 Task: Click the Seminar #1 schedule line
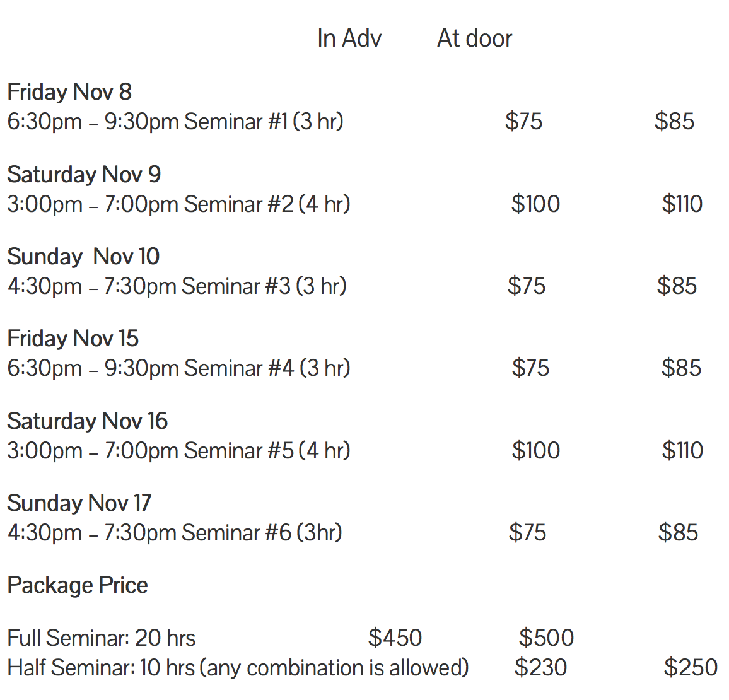(175, 121)
